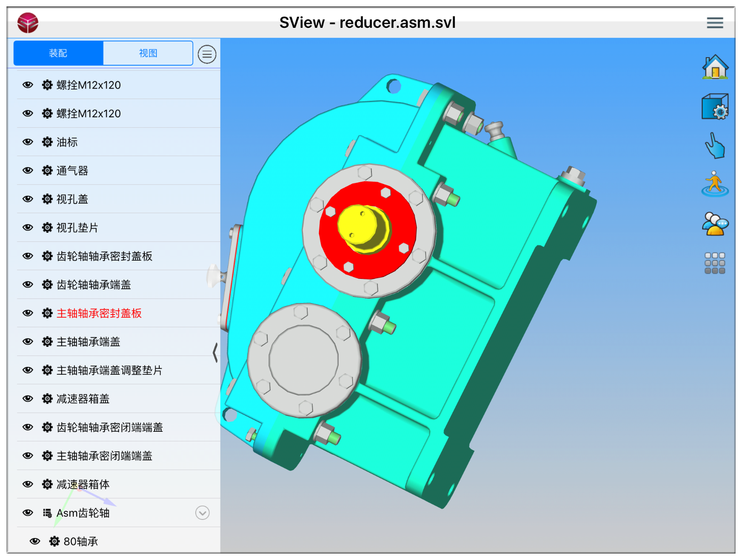Click the SView app logo
Image resolution: width=742 pixels, height=560 pixels.
[x=28, y=22]
